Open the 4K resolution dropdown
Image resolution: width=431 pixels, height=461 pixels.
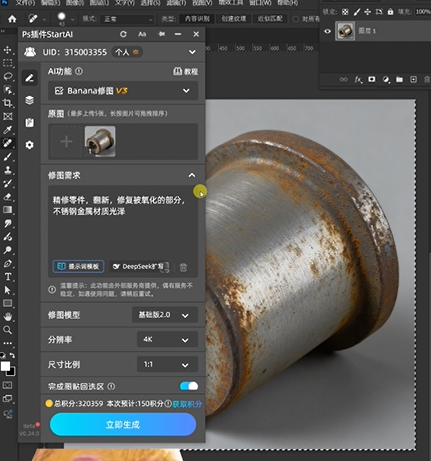point(167,340)
